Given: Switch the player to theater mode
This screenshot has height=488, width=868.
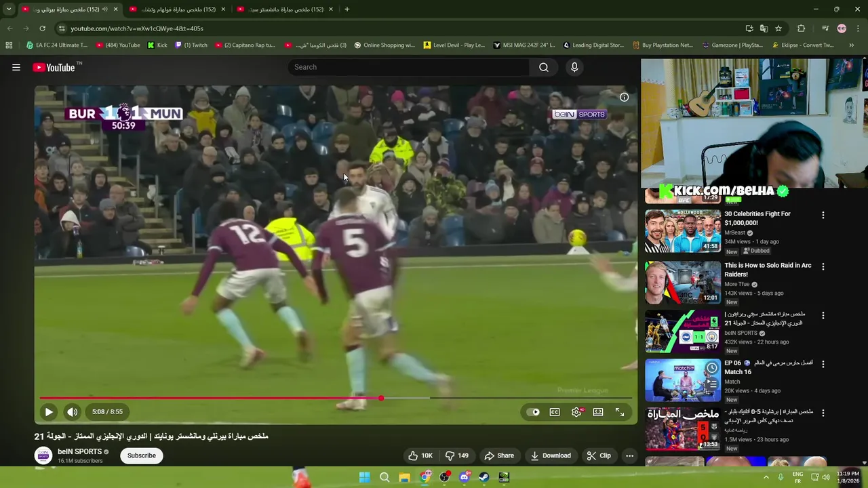Looking at the screenshot, I should point(598,411).
